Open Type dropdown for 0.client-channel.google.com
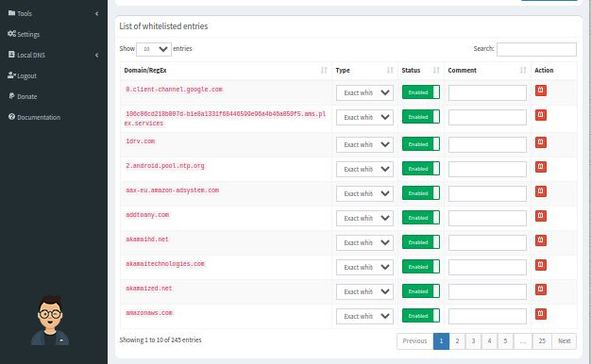 tap(364, 92)
